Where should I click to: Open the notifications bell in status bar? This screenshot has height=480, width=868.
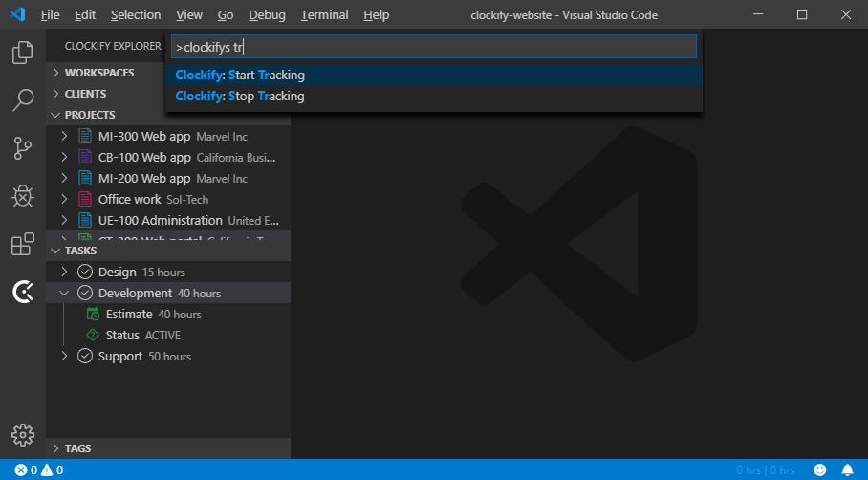(x=848, y=470)
